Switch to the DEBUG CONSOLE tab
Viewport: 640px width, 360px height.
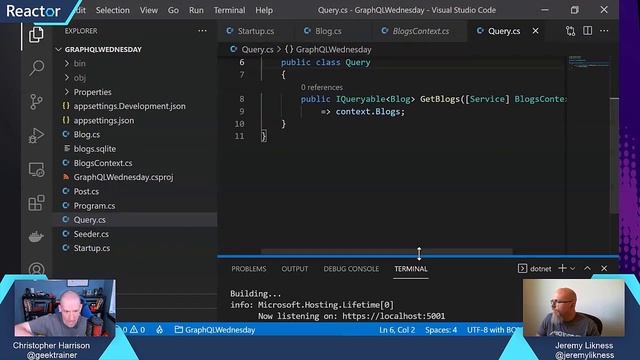point(351,269)
